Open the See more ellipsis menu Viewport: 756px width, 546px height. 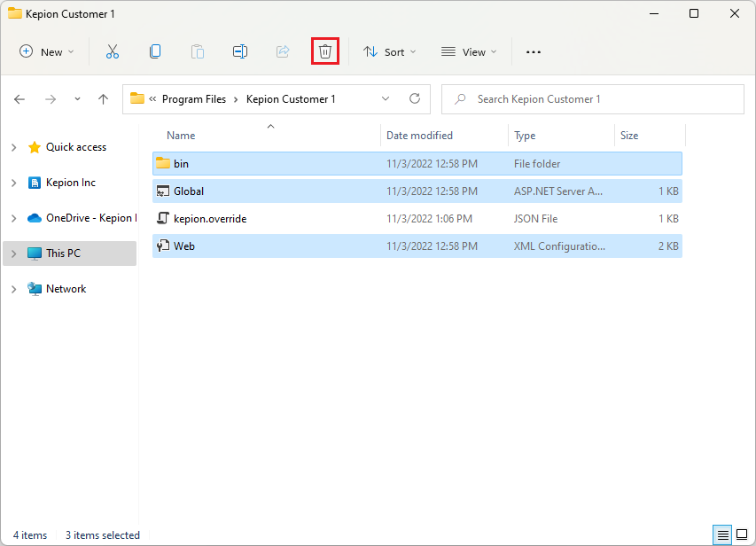pyautogui.click(x=534, y=52)
